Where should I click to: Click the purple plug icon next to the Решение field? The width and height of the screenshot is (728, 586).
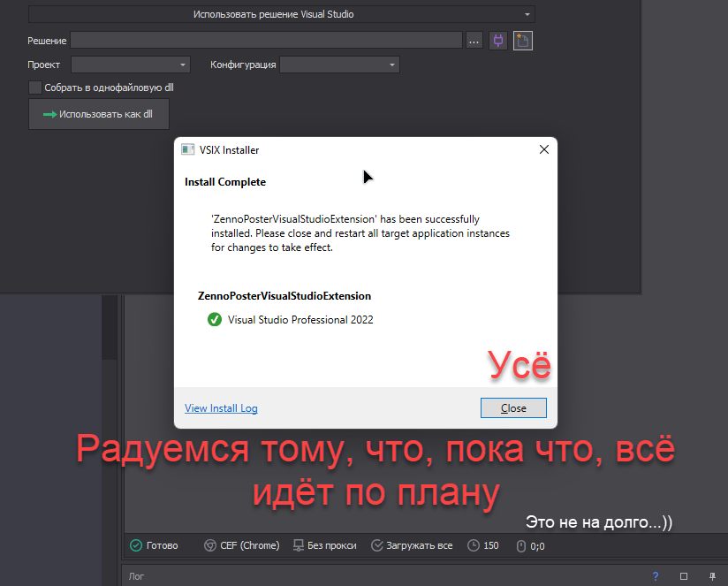497,41
